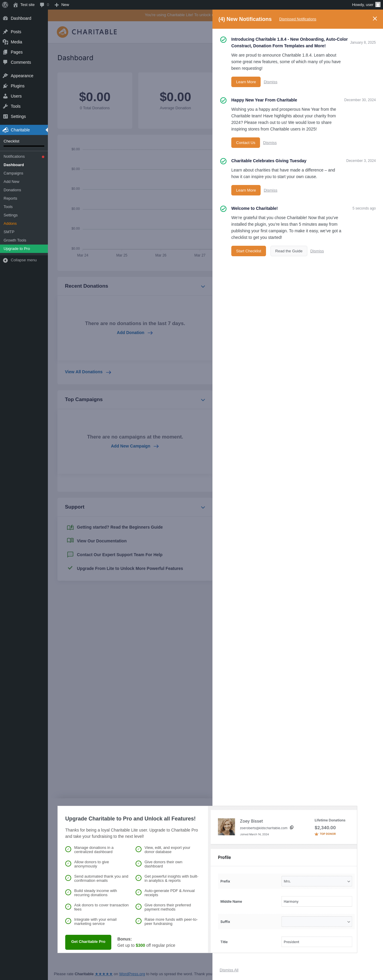
Task: Click the Plugins icon in sidebar
Action: [5, 86]
